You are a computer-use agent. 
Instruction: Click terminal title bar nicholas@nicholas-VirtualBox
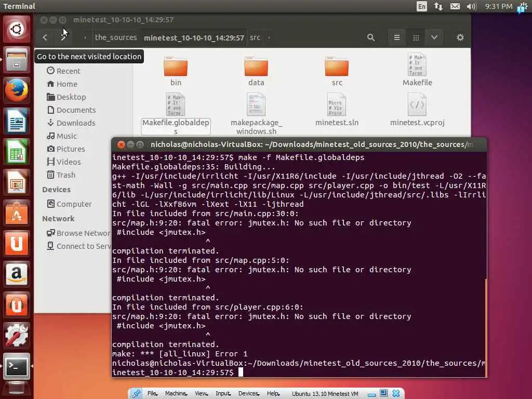coord(299,144)
